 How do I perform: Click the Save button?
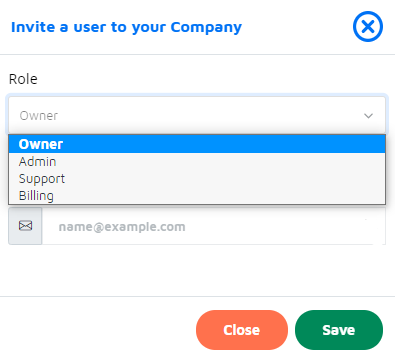coord(339,330)
